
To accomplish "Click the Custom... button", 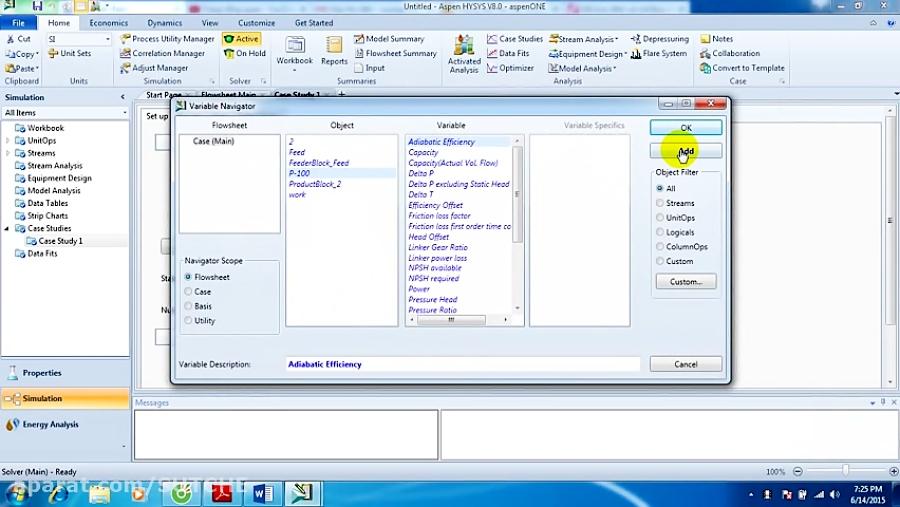I will click(x=686, y=281).
